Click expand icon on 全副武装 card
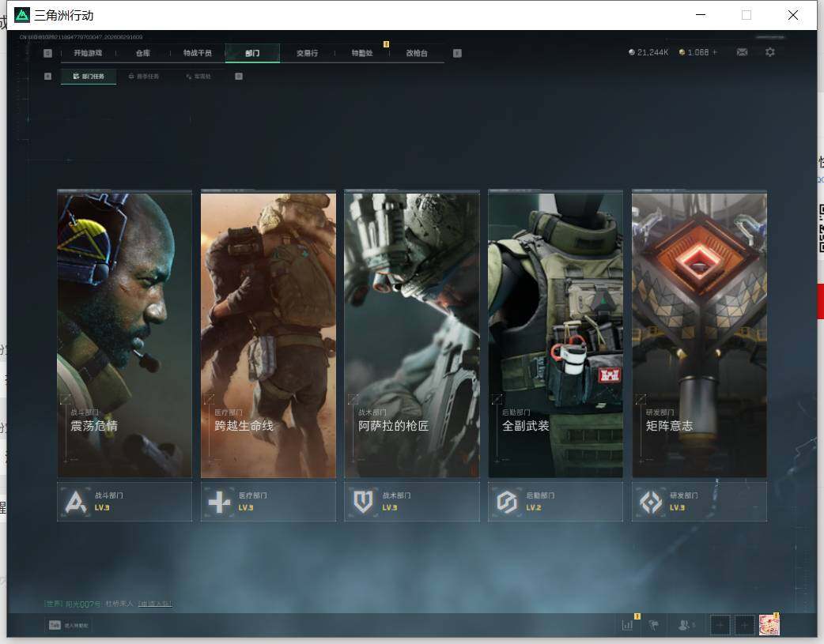The height and width of the screenshot is (644, 824). [497, 399]
